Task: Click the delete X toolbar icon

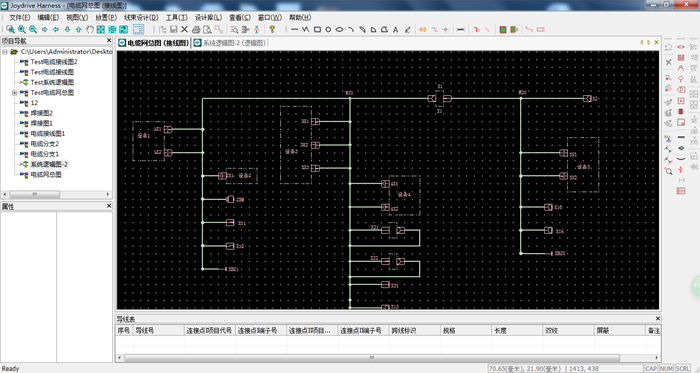Action: (184, 29)
